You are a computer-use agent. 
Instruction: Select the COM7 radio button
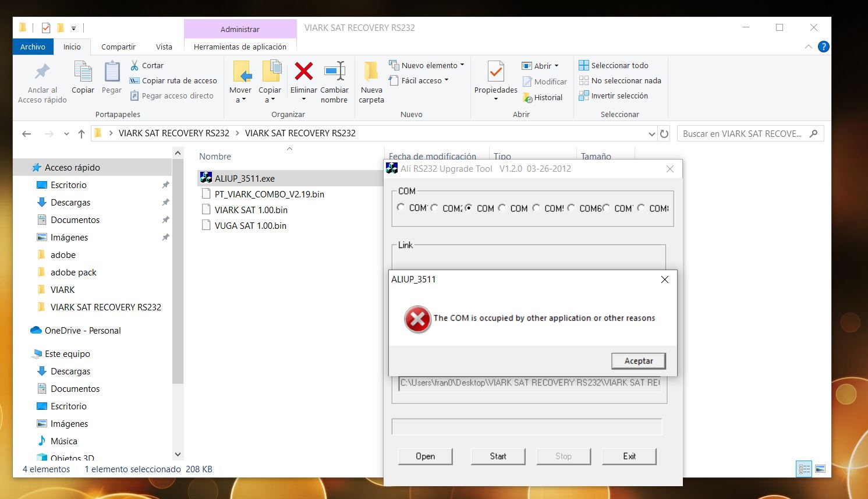pyautogui.click(x=606, y=207)
